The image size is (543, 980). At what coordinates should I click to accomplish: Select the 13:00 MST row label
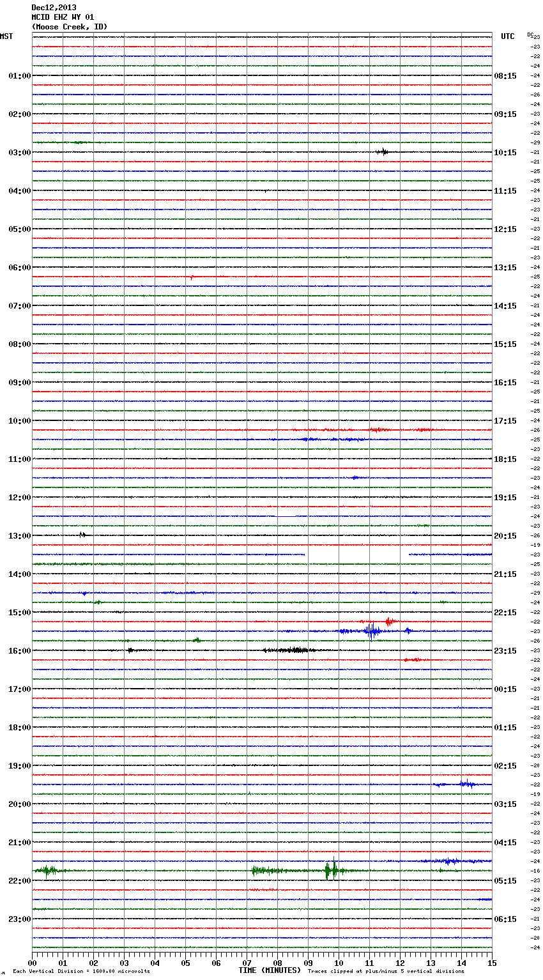click(20, 536)
